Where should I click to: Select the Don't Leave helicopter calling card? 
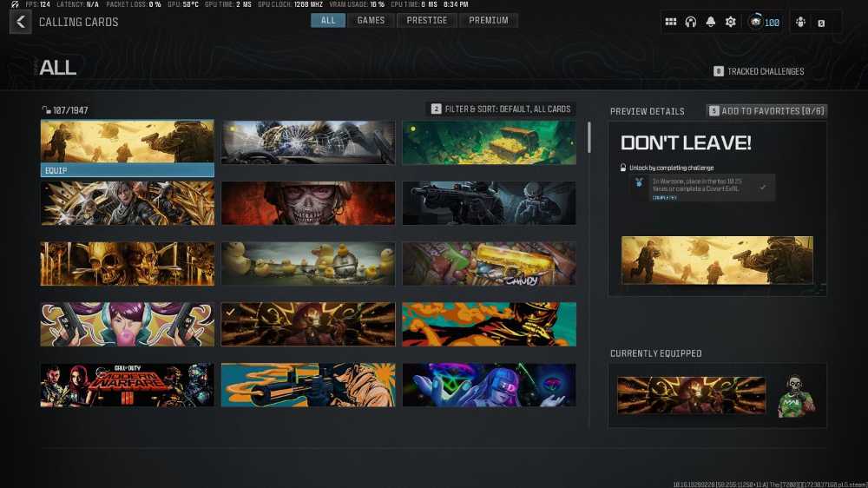pos(128,142)
